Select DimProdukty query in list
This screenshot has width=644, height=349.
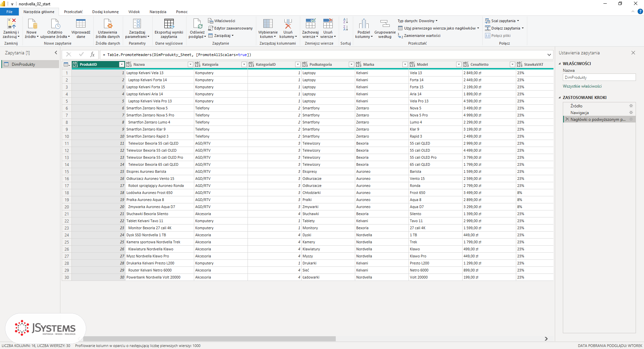coord(30,64)
